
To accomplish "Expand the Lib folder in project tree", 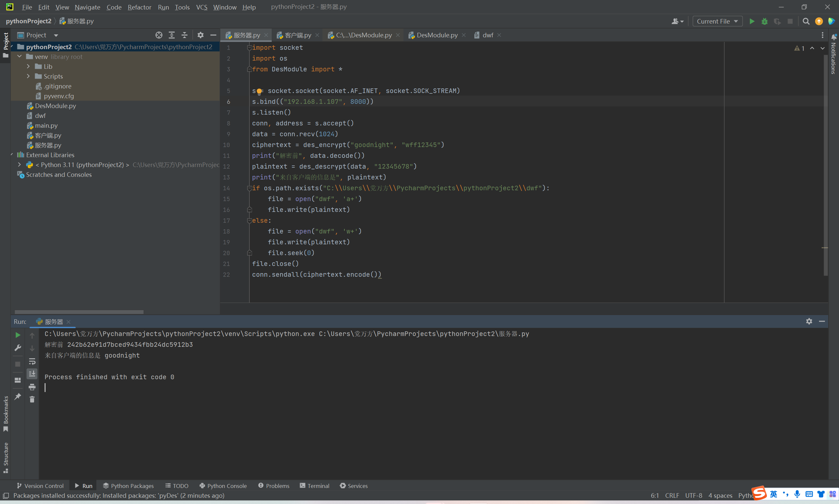I will [x=28, y=66].
